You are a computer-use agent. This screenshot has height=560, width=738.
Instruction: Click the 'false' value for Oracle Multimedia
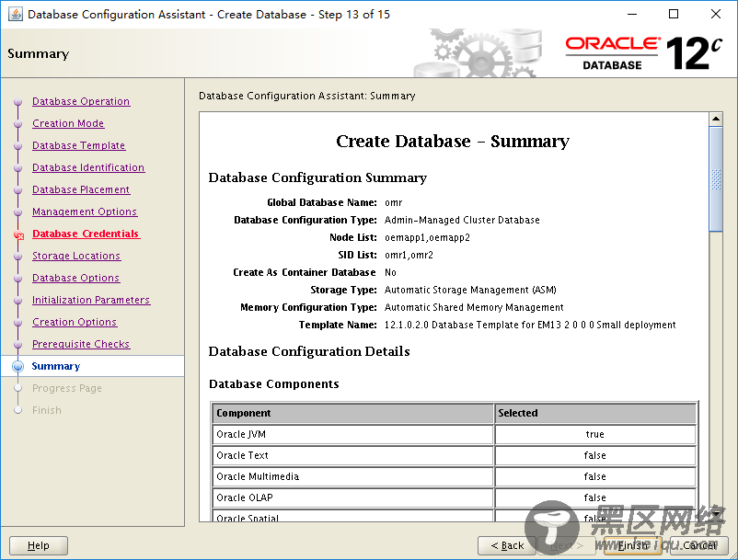coord(595,476)
